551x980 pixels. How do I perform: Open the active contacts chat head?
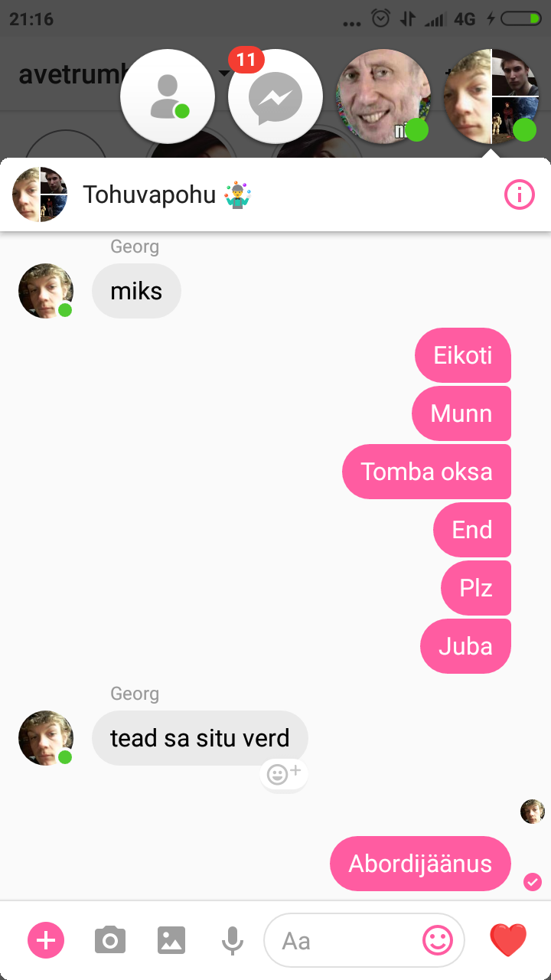pos(168,96)
